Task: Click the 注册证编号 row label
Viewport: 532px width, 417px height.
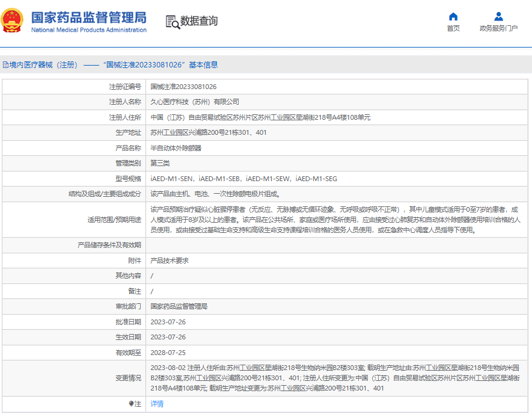Action: pyautogui.click(x=125, y=87)
